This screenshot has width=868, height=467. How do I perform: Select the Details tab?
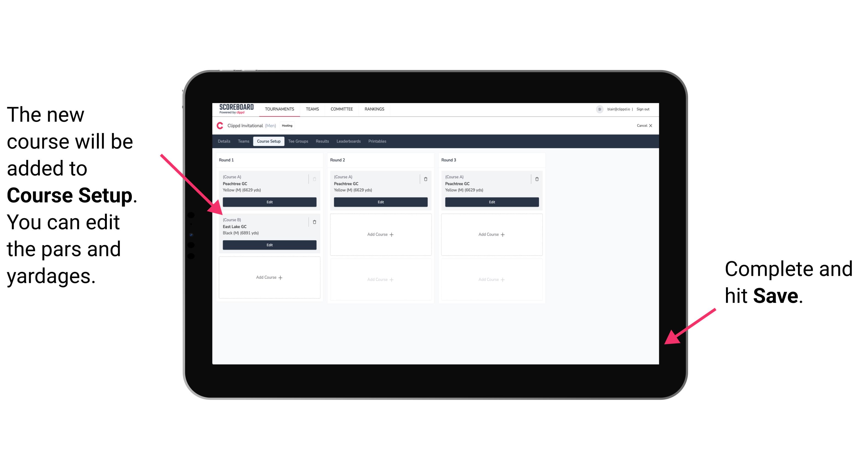224,141
